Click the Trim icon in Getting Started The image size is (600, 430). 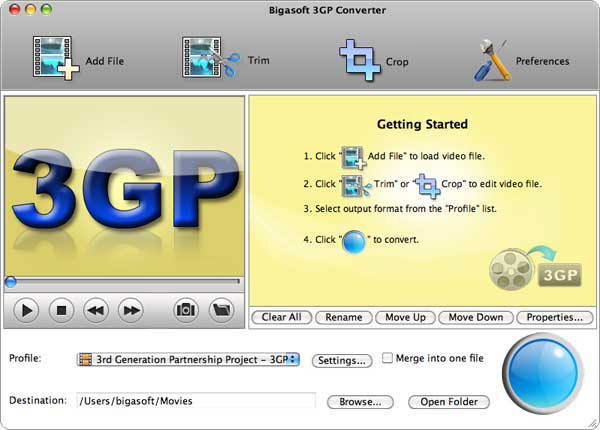pyautogui.click(x=356, y=186)
